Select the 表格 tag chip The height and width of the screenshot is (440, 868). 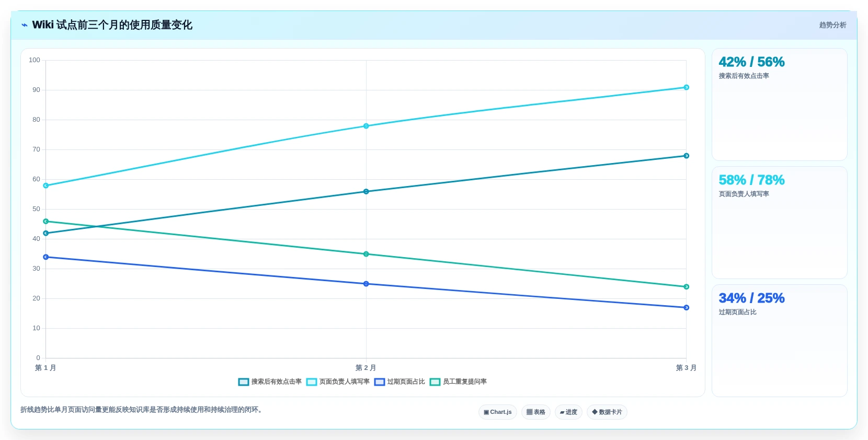click(x=536, y=412)
